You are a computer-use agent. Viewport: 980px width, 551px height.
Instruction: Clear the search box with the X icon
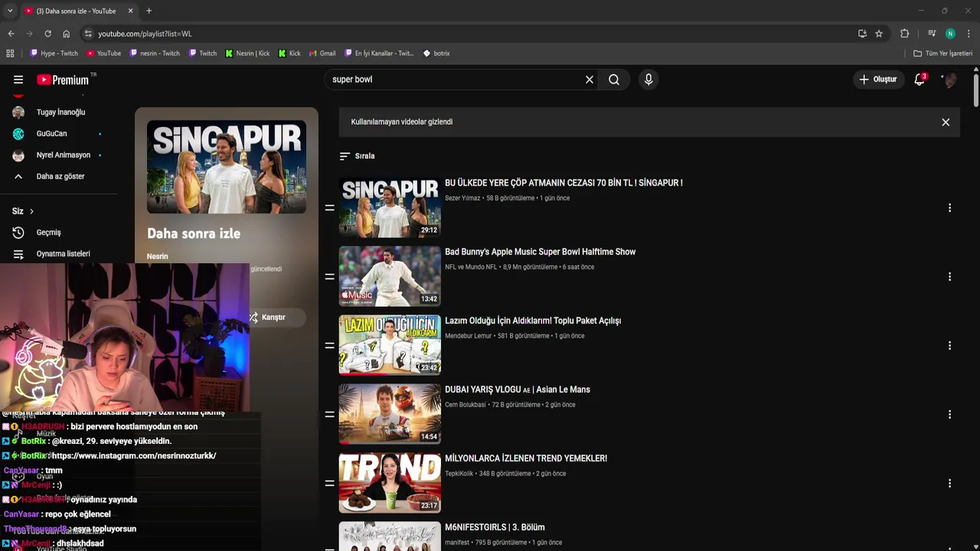tap(590, 80)
